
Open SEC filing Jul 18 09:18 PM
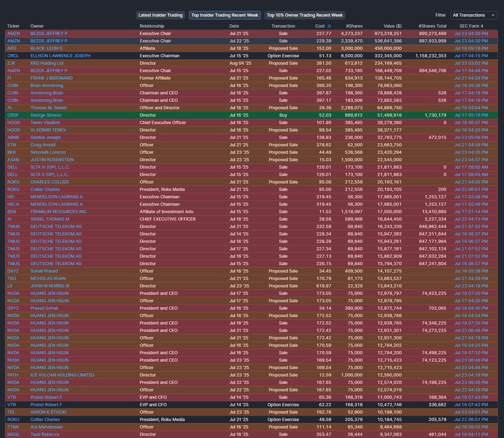[x=471, y=48]
